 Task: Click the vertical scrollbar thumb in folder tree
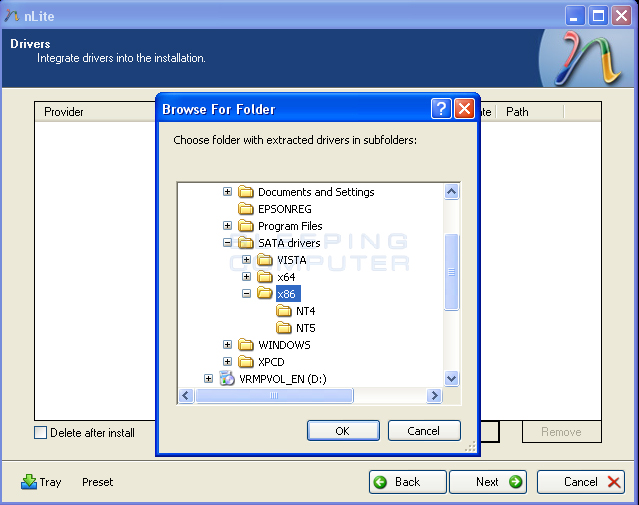[452, 272]
